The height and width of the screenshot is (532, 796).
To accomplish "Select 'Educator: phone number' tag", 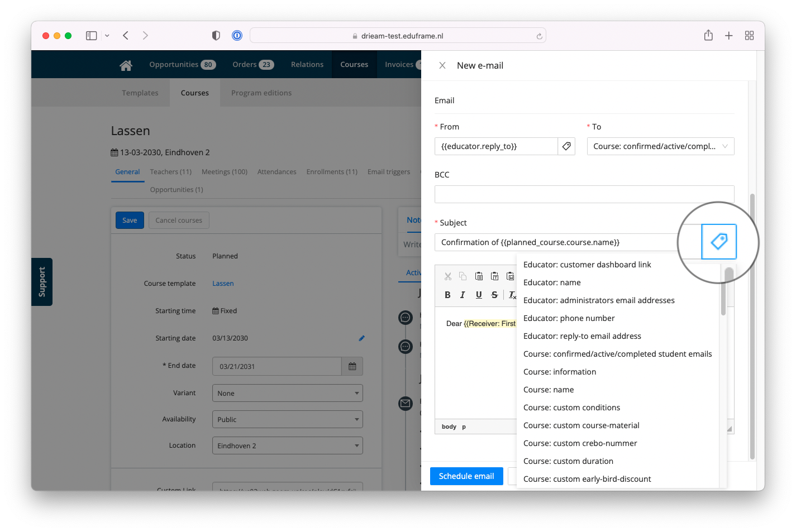I will coord(569,318).
